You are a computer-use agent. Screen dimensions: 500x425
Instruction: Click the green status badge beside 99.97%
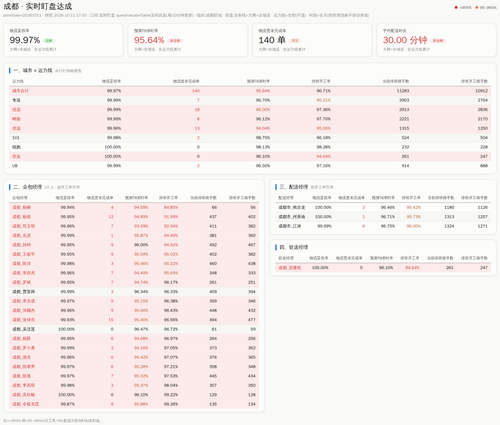tap(49, 41)
